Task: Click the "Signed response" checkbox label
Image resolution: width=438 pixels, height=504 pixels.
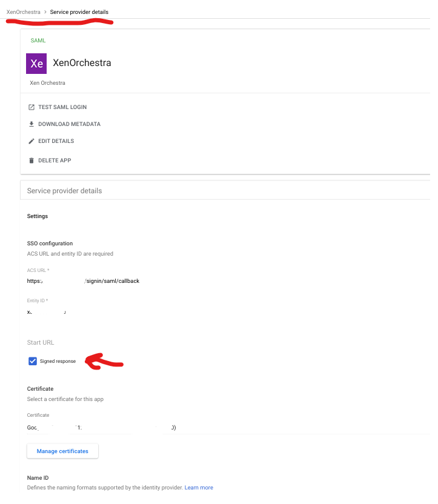Action: point(58,362)
